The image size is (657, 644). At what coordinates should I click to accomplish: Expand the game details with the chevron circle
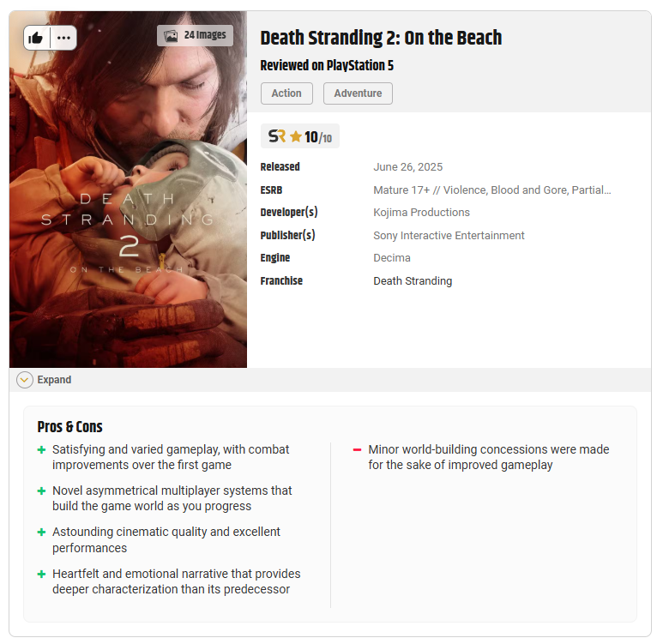coord(25,380)
